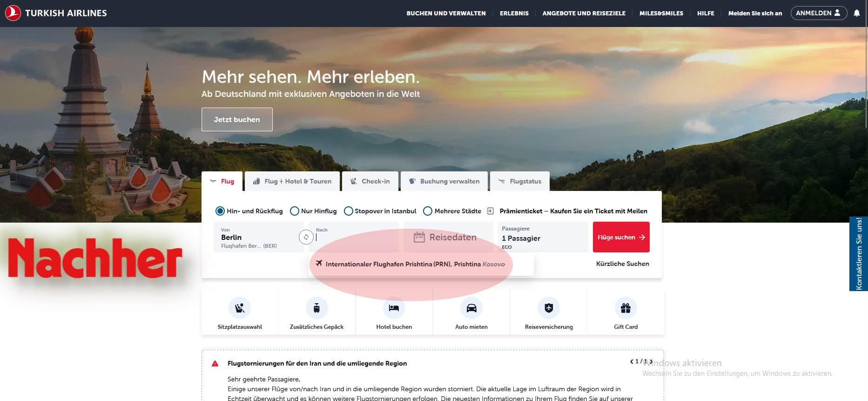
Task: Show the previous announcement with the left chevron
Action: [x=632, y=361]
